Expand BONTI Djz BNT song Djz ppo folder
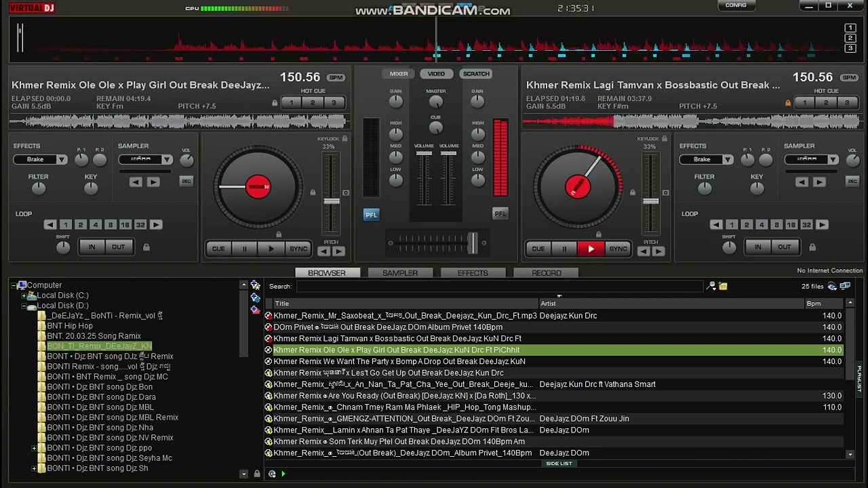Image resolution: width=868 pixels, height=488 pixels. pyautogui.click(x=34, y=448)
